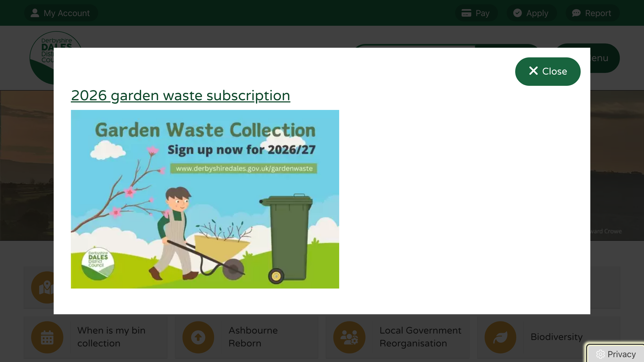The image size is (644, 362).
Task: Click the Apply checkmark icon
Action: 517,13
